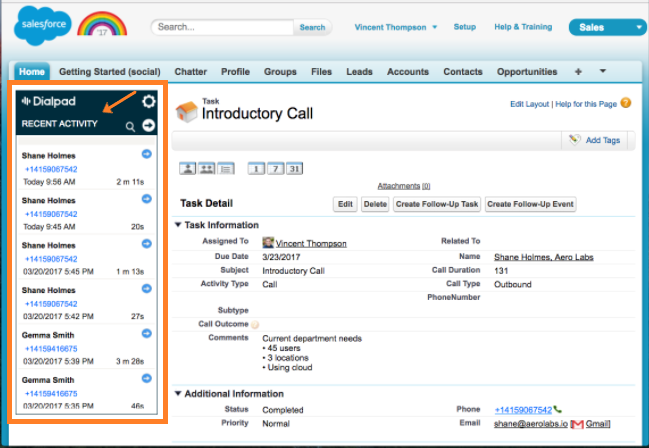Click the plus tab to add tabs
The image size is (649, 448).
point(578,72)
